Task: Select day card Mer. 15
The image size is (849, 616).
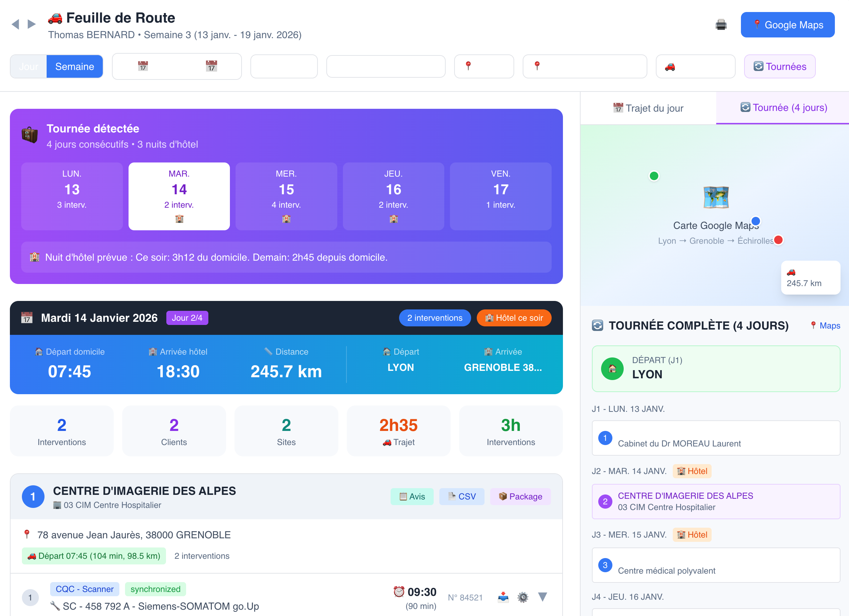Action: coord(286,196)
